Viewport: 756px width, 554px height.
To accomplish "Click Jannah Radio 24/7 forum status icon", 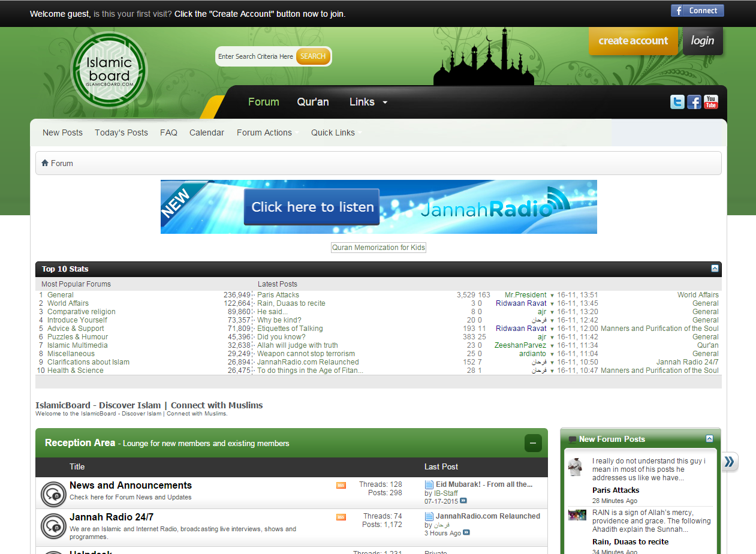I will click(x=53, y=526).
